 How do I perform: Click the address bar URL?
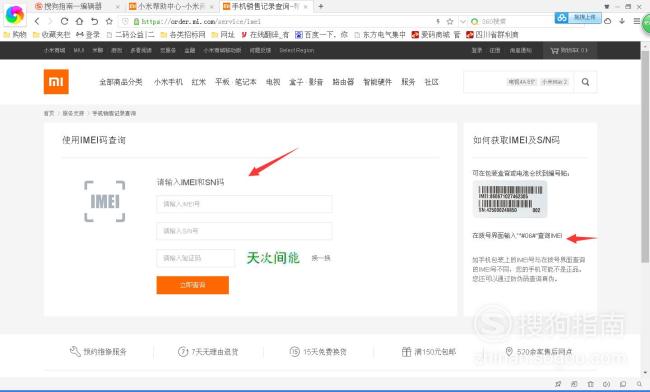[201, 22]
